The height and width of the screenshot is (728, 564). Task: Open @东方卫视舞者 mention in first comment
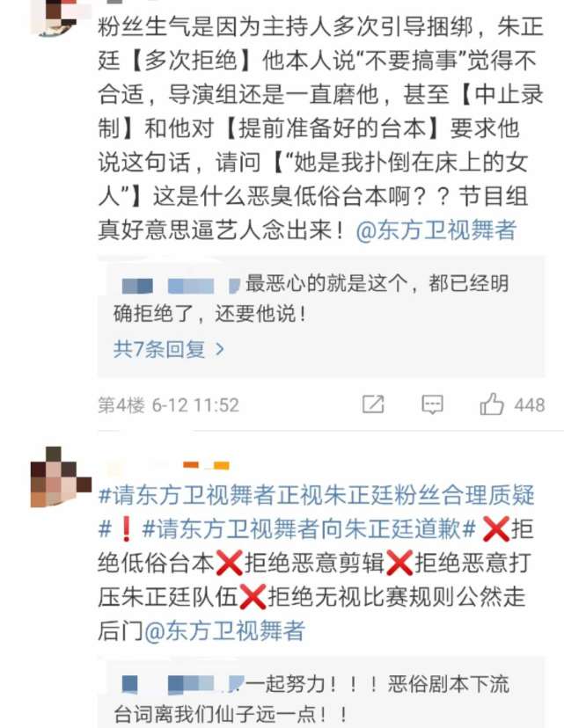(x=436, y=230)
